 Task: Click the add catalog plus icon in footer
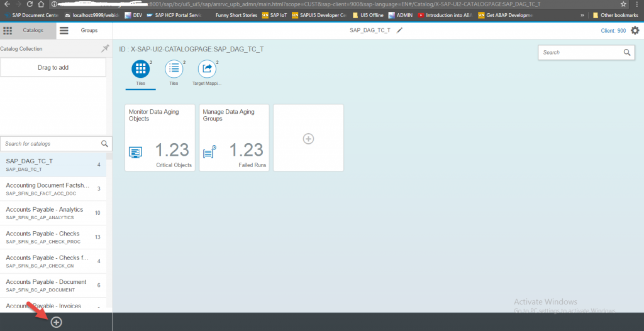(x=56, y=322)
